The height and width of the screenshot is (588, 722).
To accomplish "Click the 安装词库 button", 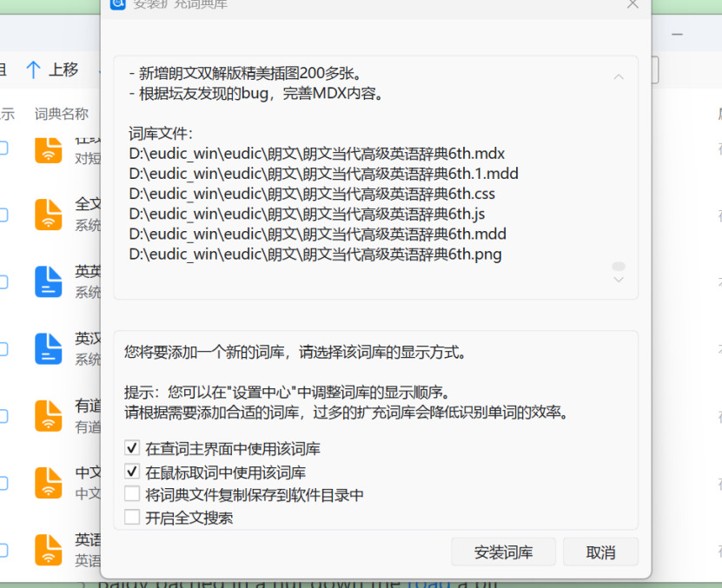I will 503,552.
